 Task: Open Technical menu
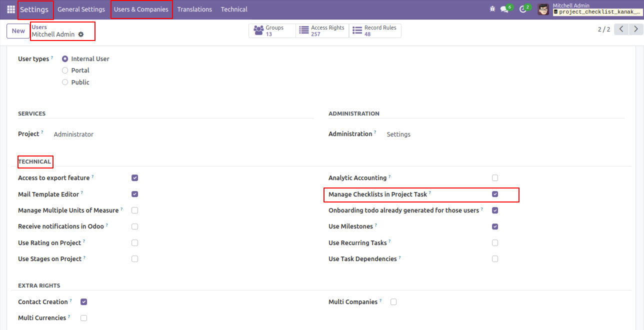tap(234, 9)
